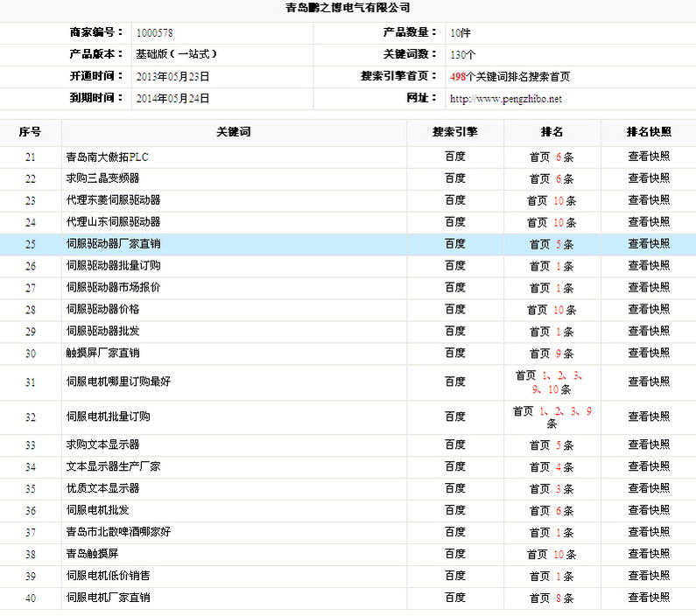Image resolution: width=696 pixels, height=616 pixels.
Task: Select keyword 伺服驱动器批量订购
Action: [113, 265]
